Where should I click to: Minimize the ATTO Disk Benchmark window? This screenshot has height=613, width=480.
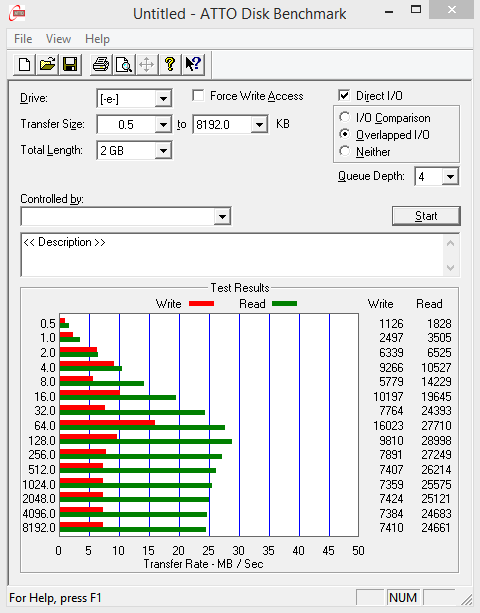389,11
